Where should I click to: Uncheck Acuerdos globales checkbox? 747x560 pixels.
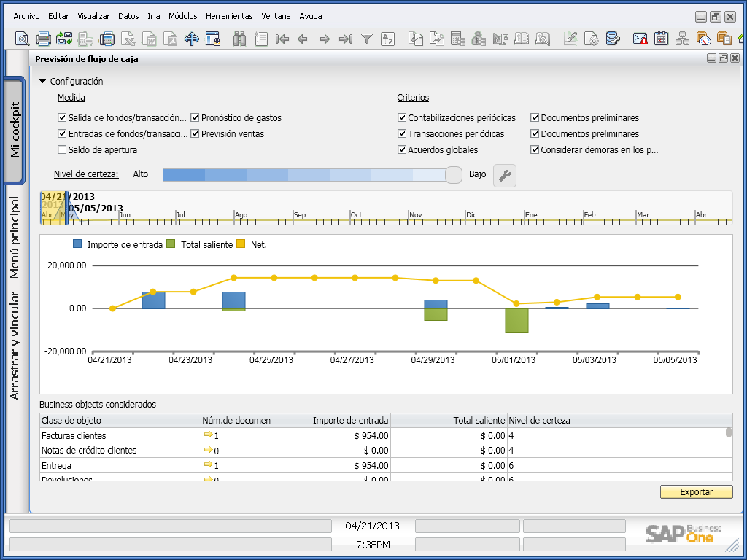pyautogui.click(x=402, y=149)
